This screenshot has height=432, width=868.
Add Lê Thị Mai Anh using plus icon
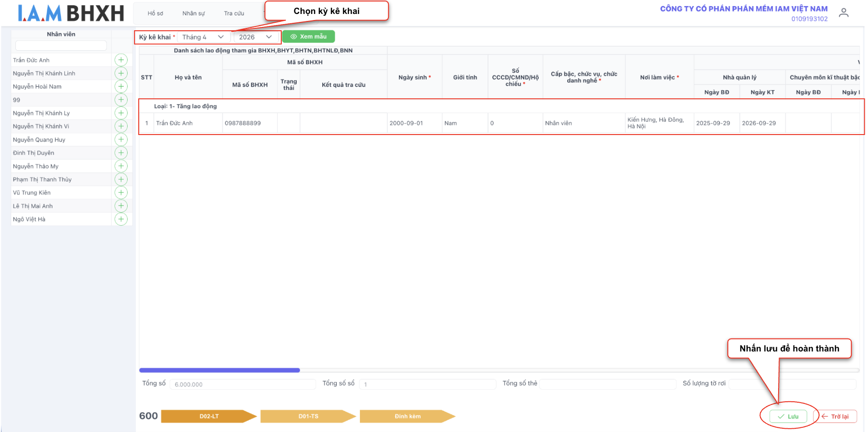coord(121,206)
